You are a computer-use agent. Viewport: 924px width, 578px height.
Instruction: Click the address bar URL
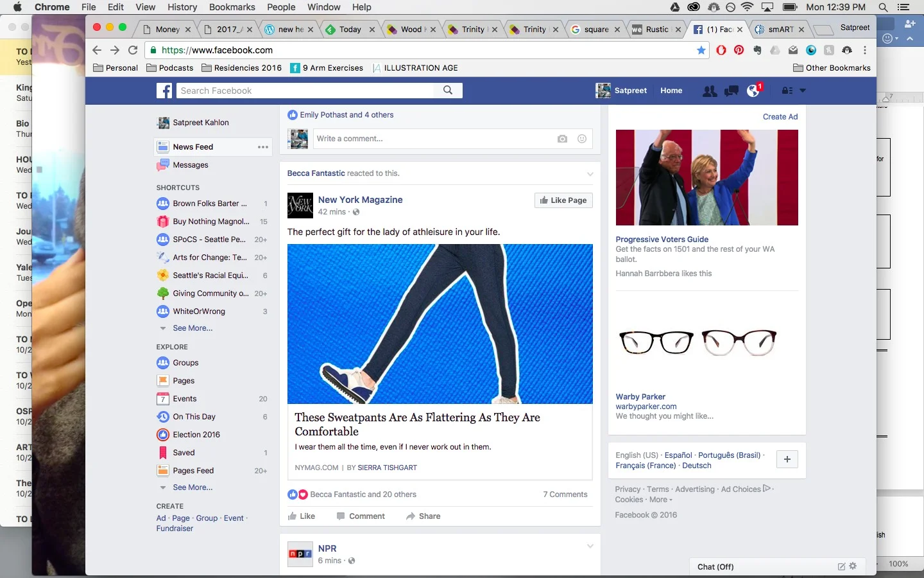pyautogui.click(x=217, y=50)
